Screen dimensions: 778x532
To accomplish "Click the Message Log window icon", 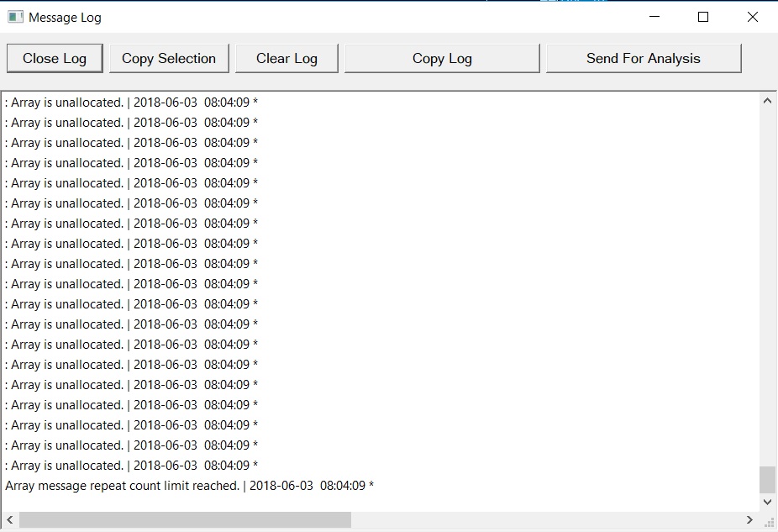I will (x=15, y=17).
